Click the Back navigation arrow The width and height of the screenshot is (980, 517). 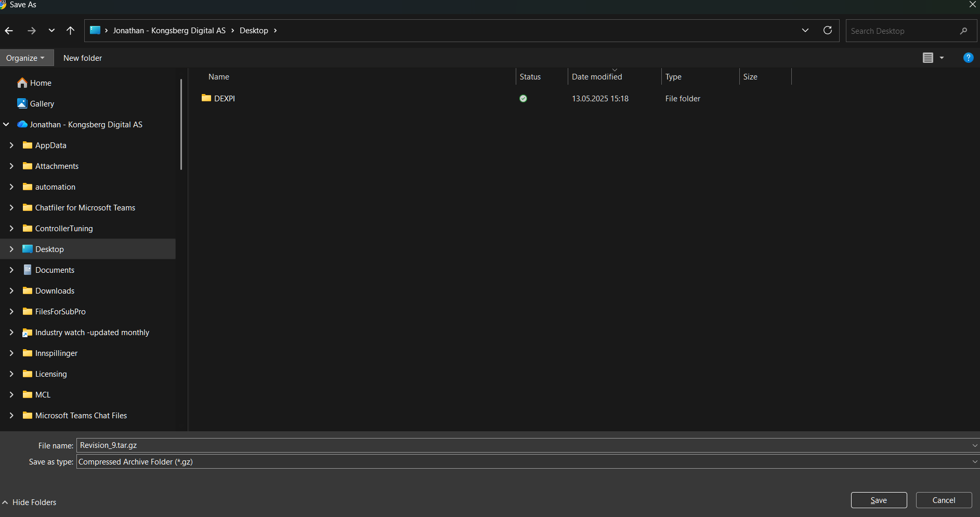[9, 31]
